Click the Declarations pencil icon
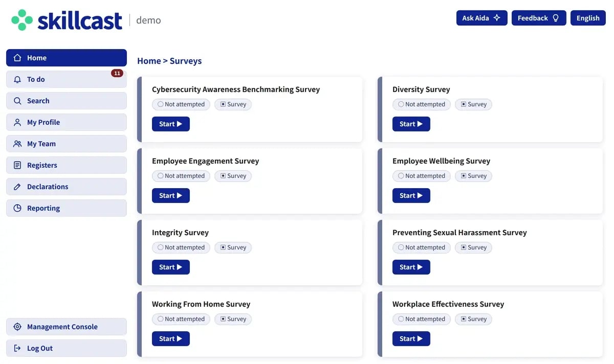The image size is (614, 364). 17,187
